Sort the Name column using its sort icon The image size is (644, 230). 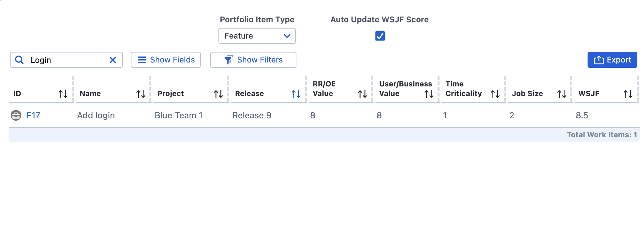tap(141, 94)
